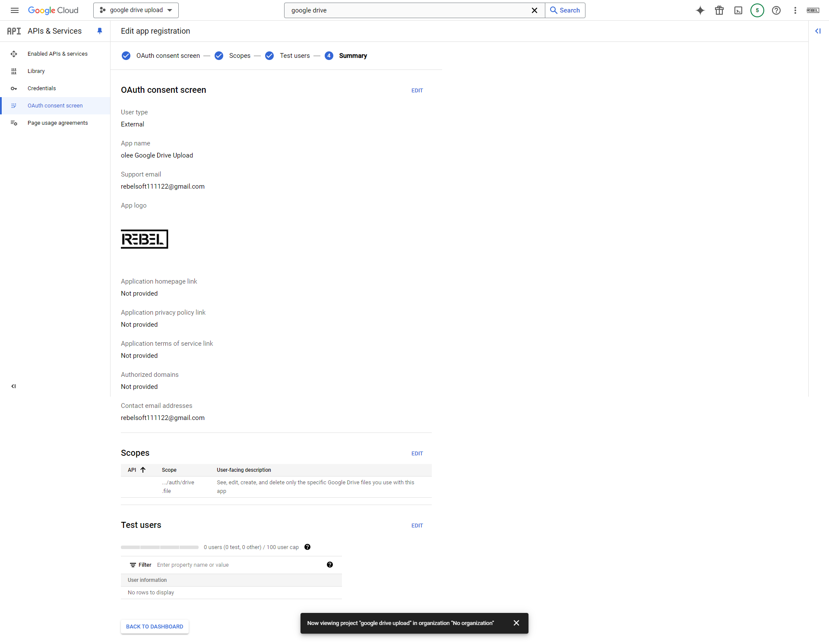Click the Search button
This screenshot has width=829, height=644.
point(565,10)
